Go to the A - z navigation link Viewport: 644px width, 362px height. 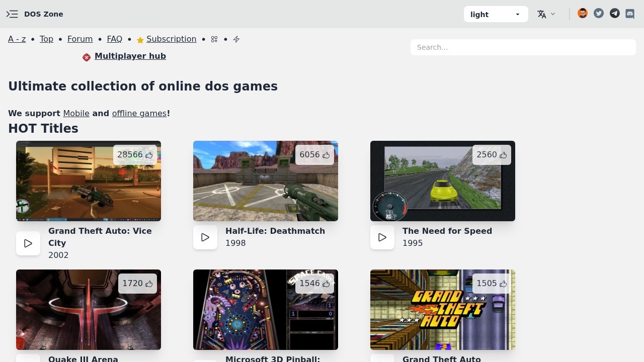17,39
